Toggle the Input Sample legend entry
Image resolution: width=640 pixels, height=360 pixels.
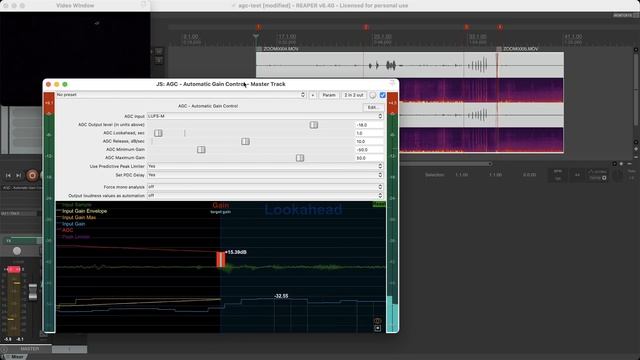tap(77, 204)
